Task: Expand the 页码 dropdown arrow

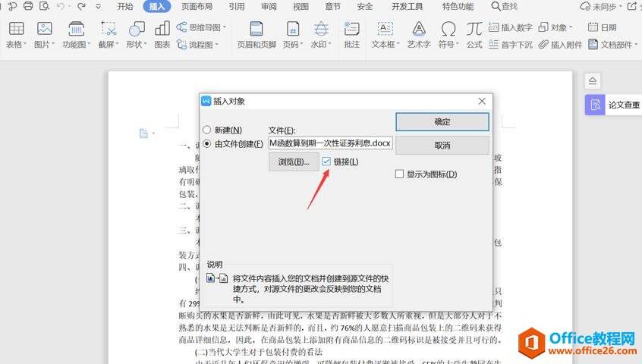Action: (301, 44)
